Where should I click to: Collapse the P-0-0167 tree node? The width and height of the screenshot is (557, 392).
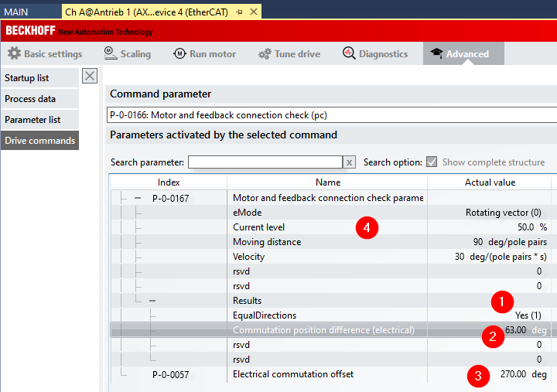137,199
